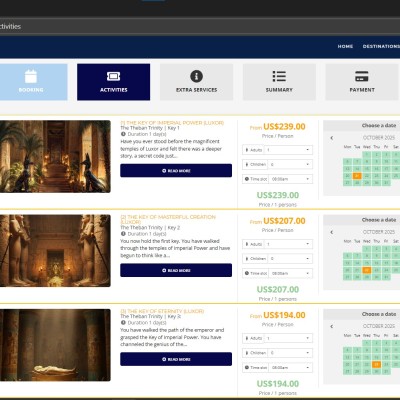This screenshot has height=400, width=400.
Task: Open the Key of Eternity (Luxor) title link
Action: 162,311
